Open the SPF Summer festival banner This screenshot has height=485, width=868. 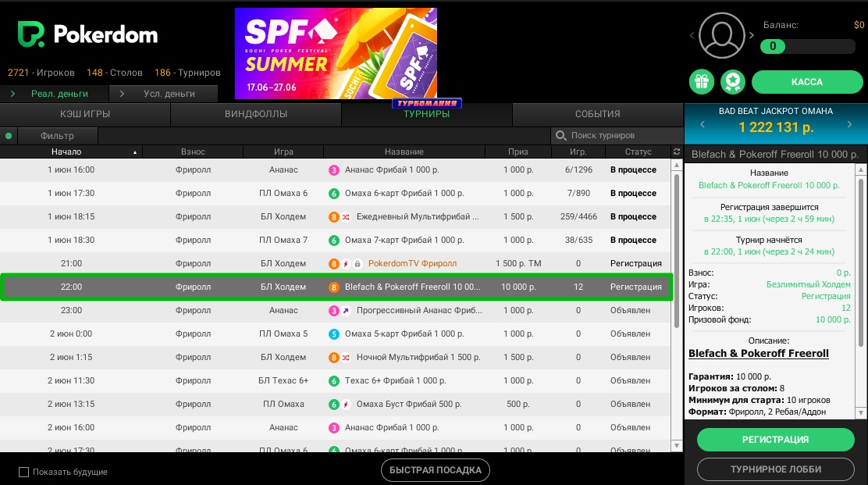pyautogui.click(x=336, y=53)
